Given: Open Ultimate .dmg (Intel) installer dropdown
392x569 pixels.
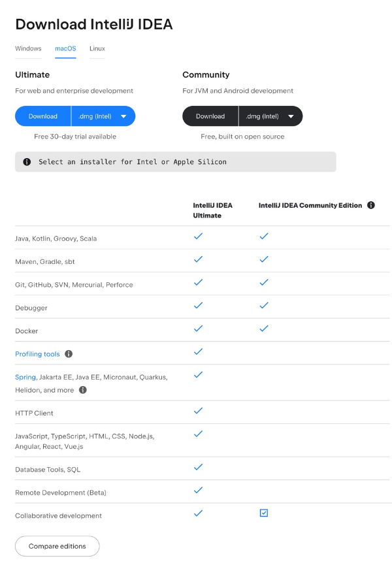Looking at the screenshot, I should [103, 116].
